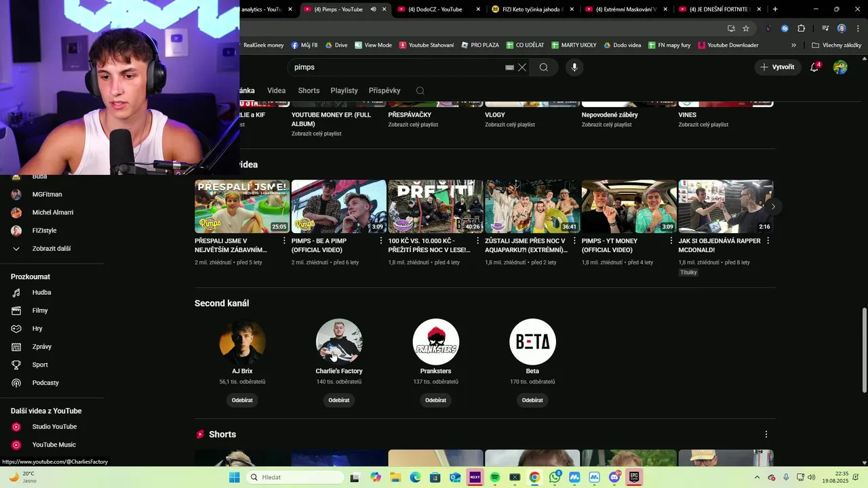Viewport: 868px width, 488px height.
Task: Subscribe to Pranksters with Odebírat
Action: point(435,401)
